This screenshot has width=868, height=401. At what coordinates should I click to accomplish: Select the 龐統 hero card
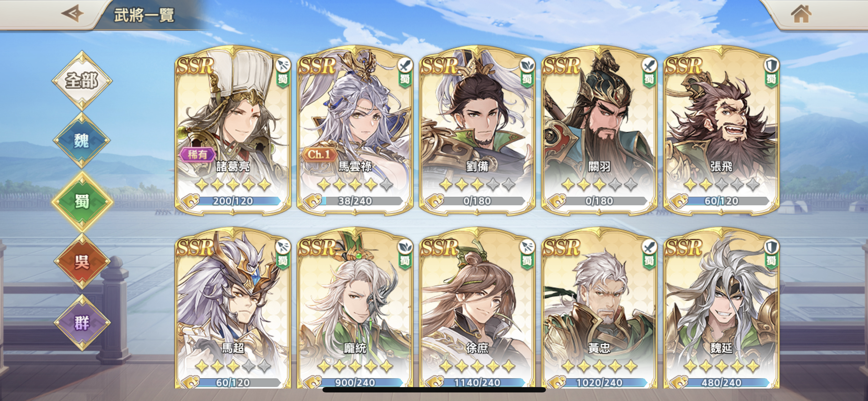[355, 309]
